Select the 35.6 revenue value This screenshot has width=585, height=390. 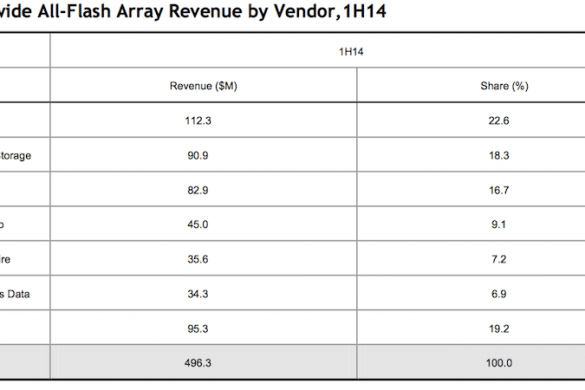pyautogui.click(x=198, y=259)
